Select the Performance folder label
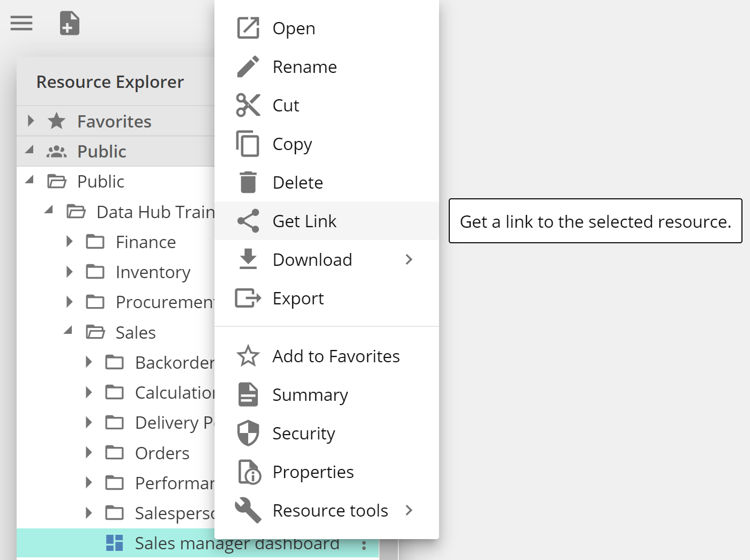This screenshot has height=560, width=750. pyautogui.click(x=175, y=483)
